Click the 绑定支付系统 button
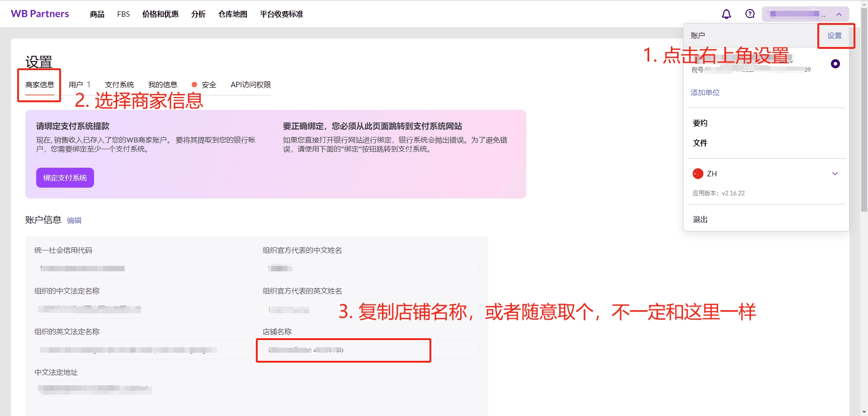 tap(65, 178)
